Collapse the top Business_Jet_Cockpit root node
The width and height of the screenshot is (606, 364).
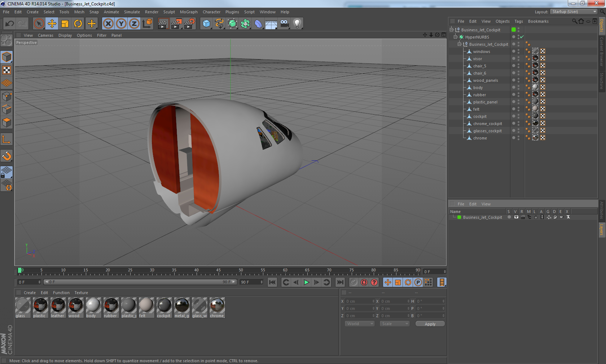pos(451,30)
